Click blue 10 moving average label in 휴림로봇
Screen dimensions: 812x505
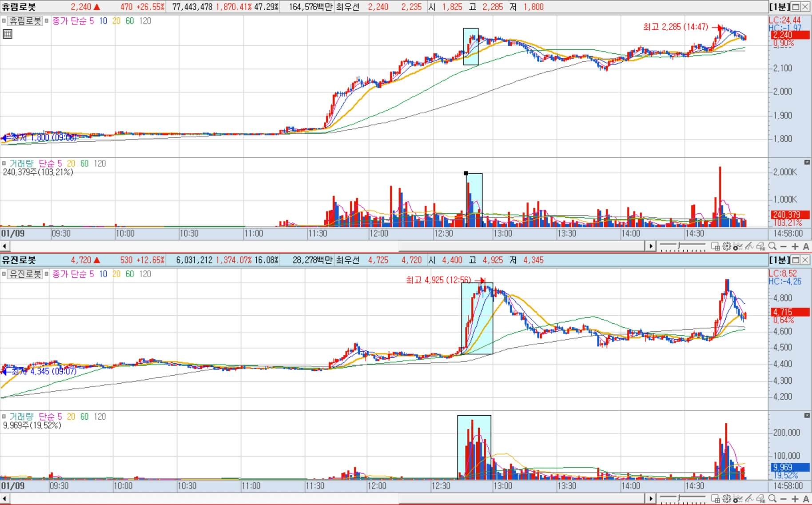pyautogui.click(x=103, y=21)
